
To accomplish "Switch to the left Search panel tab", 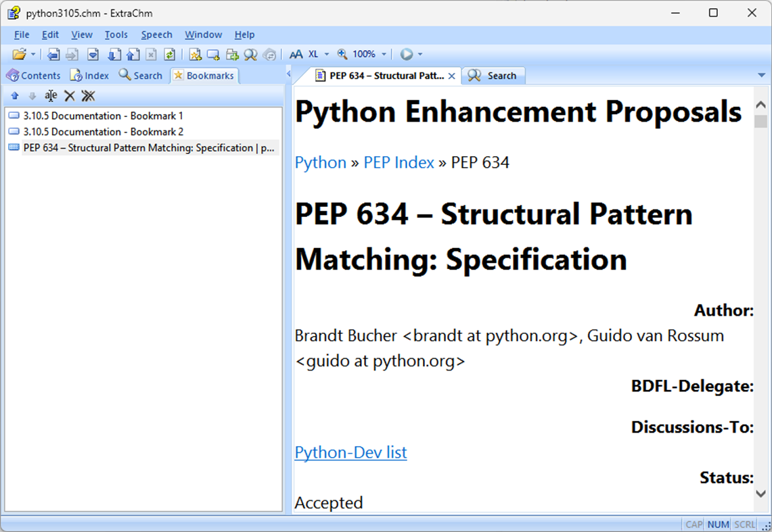I will click(141, 76).
